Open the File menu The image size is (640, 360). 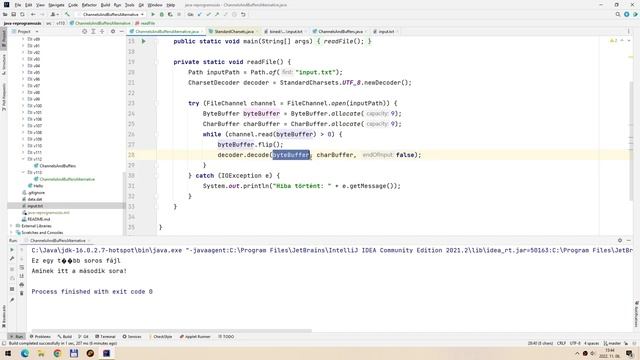coord(18,5)
